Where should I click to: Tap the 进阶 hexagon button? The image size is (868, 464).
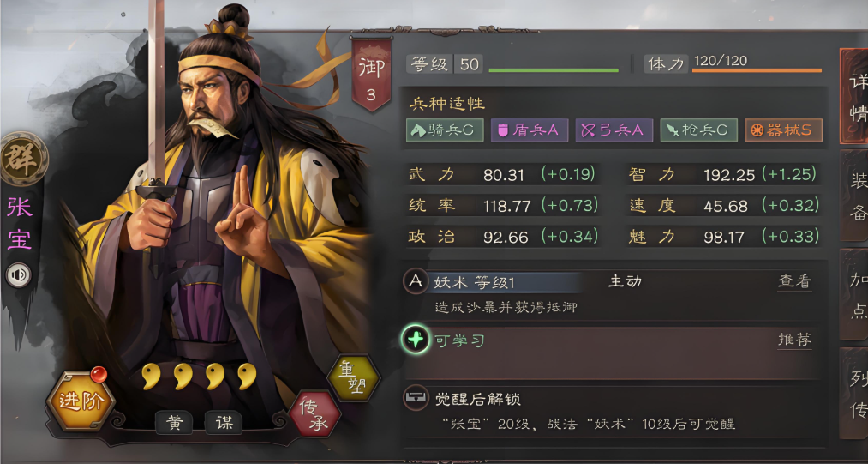[81, 401]
